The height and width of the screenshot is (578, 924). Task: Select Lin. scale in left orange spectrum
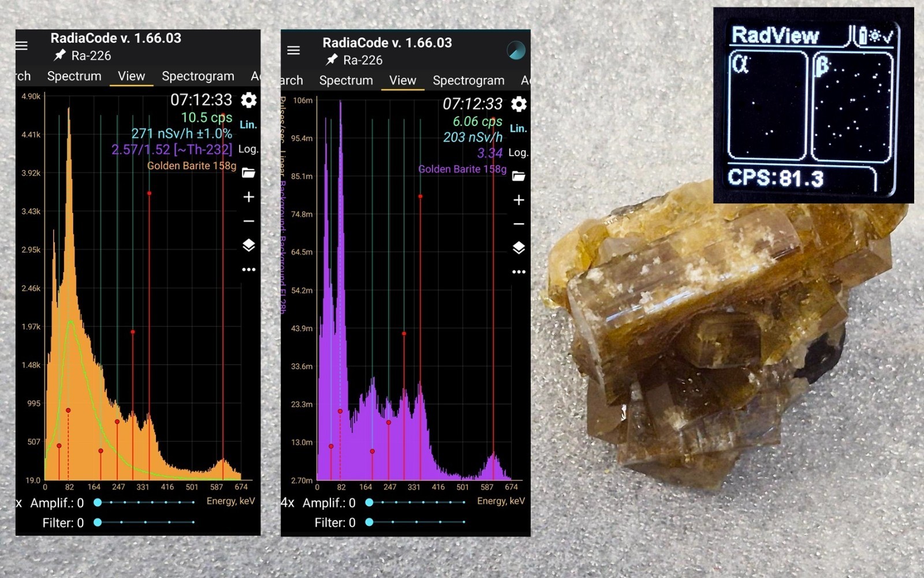click(x=248, y=124)
